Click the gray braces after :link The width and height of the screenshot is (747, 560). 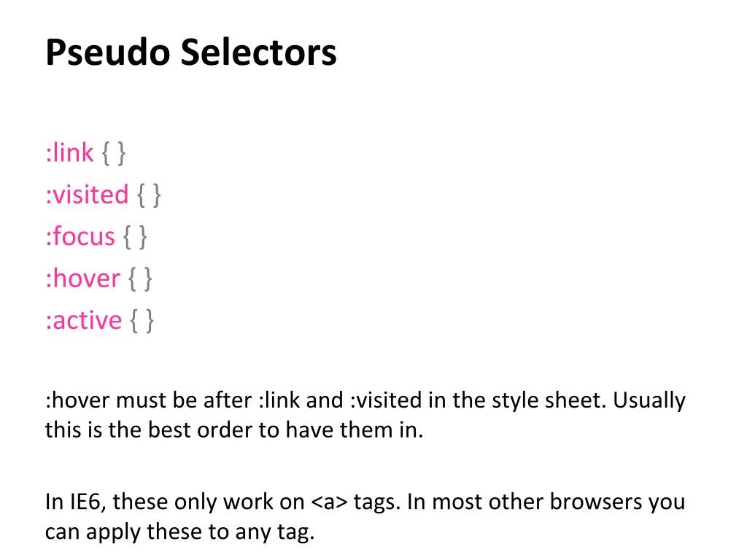(x=114, y=153)
